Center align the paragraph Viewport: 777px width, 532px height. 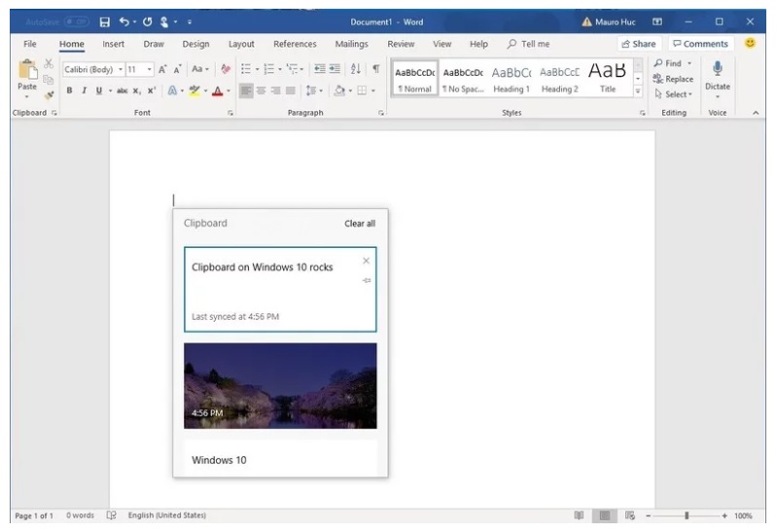(x=261, y=90)
